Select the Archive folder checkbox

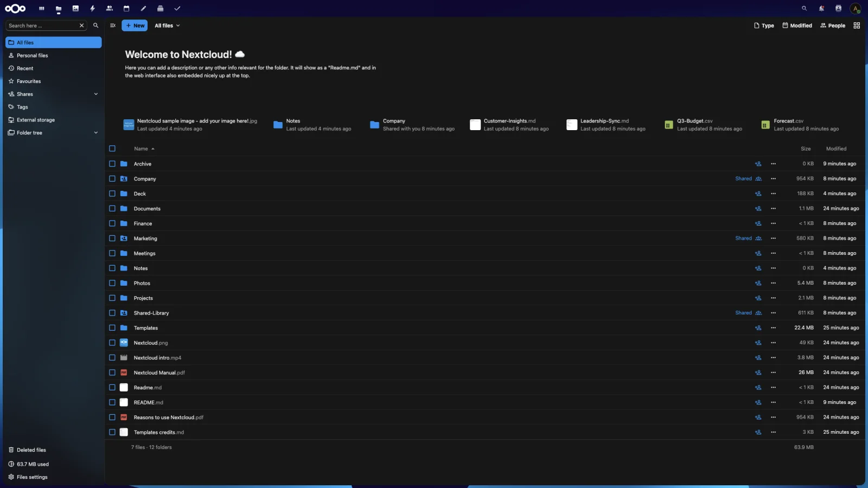(112, 164)
